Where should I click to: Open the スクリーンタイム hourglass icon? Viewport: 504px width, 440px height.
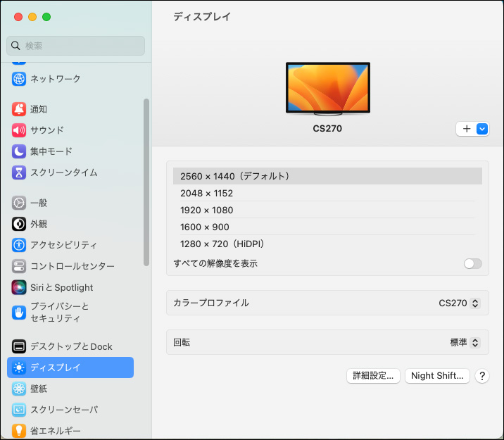point(19,172)
